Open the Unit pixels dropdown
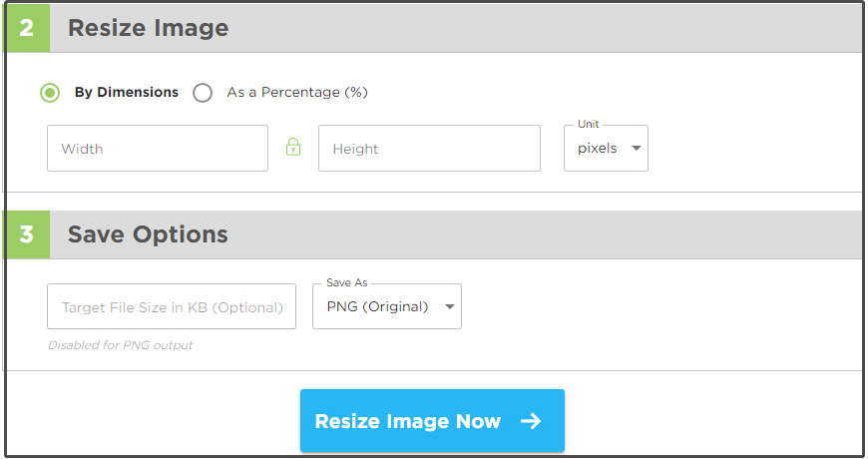868x459 pixels. pyautogui.click(x=607, y=149)
